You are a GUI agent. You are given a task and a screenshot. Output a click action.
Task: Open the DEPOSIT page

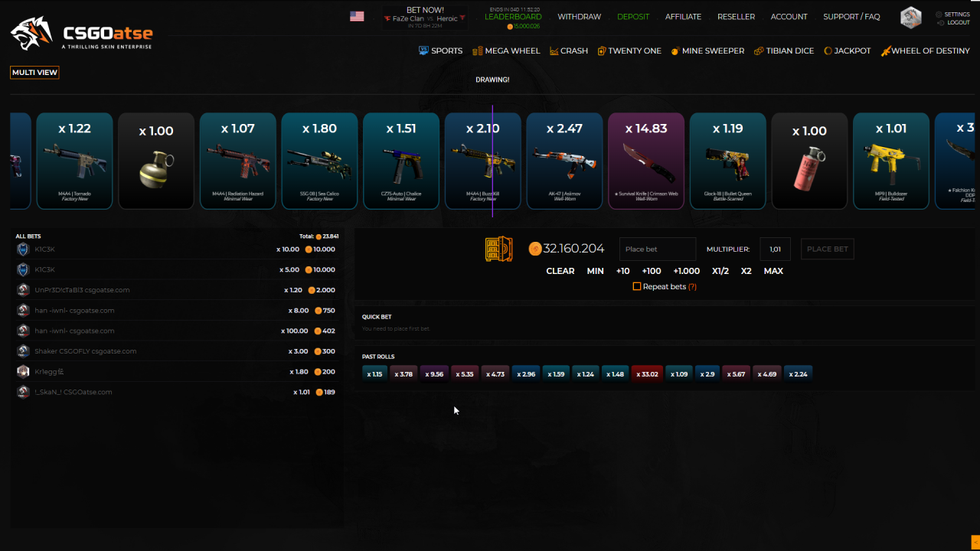[633, 16]
